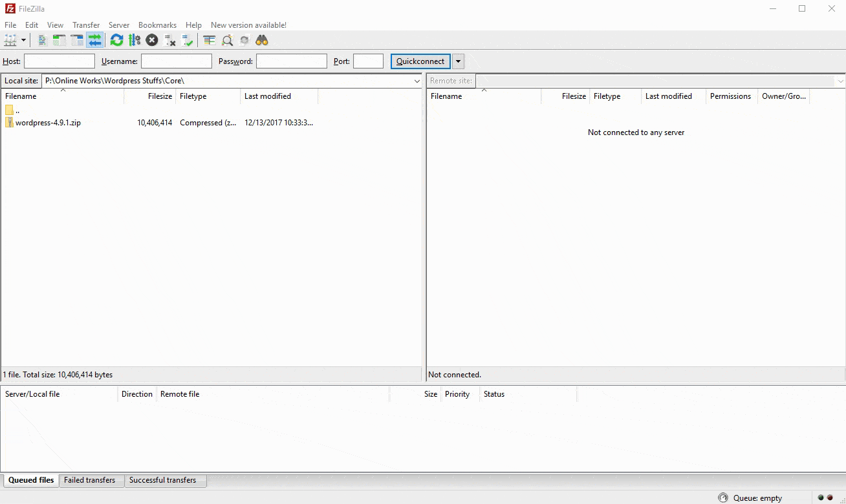Click the Reconnect to last server icon

pos(188,40)
